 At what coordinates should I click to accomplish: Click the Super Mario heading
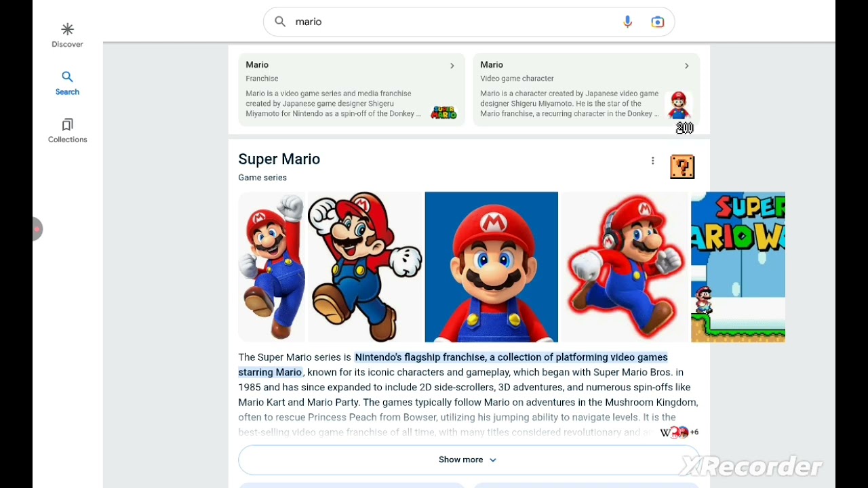point(279,159)
